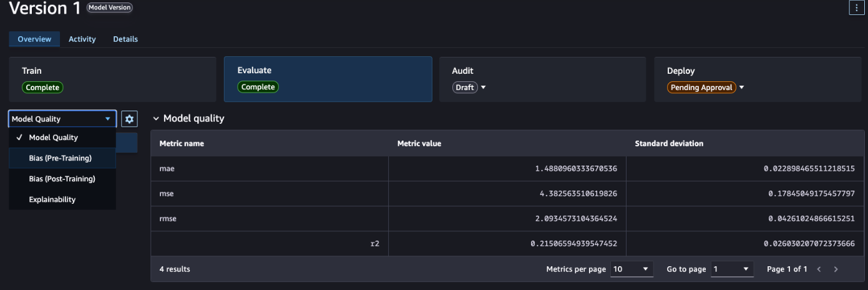The width and height of the screenshot is (868, 290).
Task: Switch to the Details tab
Action: coord(125,39)
